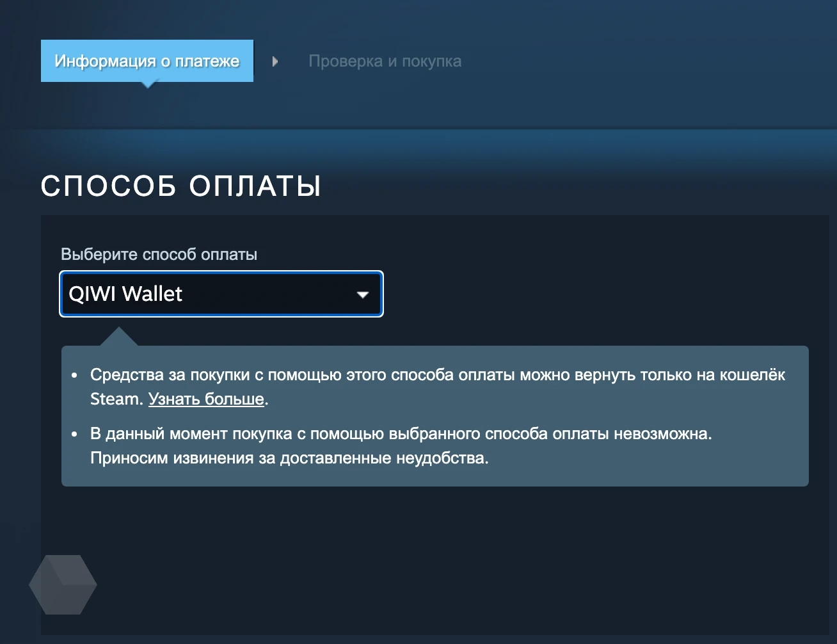Screen dimensions: 837x644
Task: Click the arrow icon between checkout steps
Action: point(275,61)
